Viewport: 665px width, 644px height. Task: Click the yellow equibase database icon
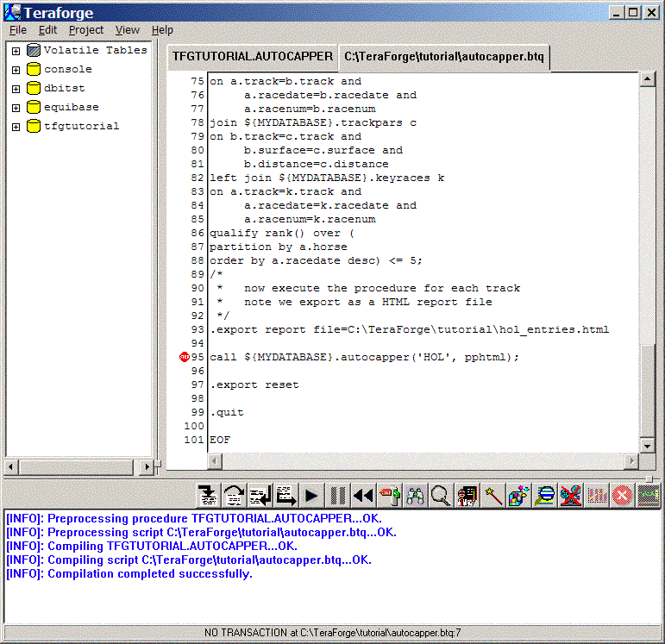(x=34, y=107)
